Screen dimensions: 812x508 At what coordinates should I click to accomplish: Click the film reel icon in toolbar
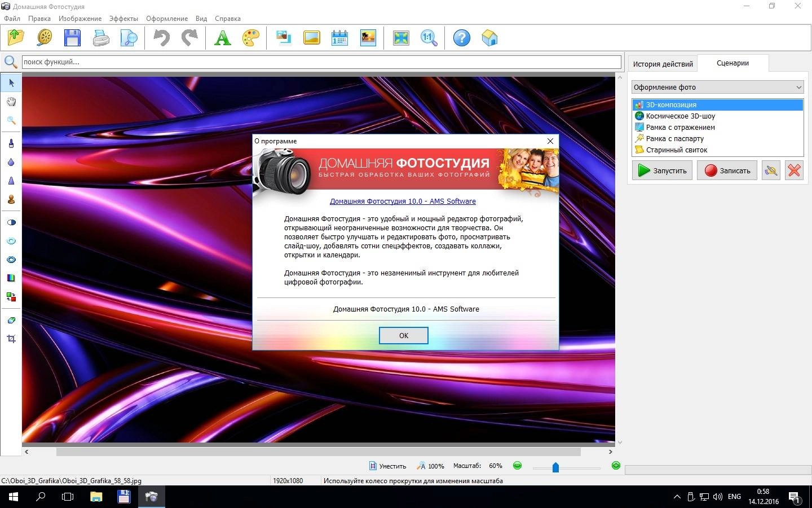[45, 38]
